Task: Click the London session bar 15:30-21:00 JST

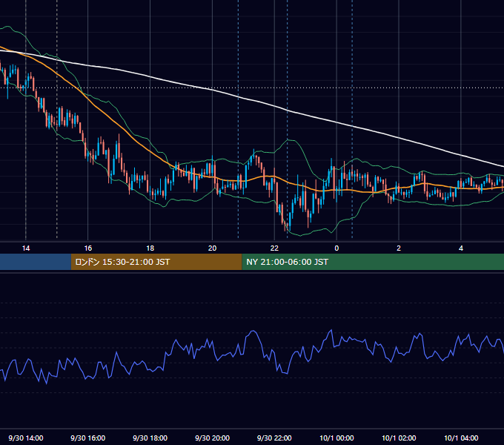Action: tap(156, 262)
